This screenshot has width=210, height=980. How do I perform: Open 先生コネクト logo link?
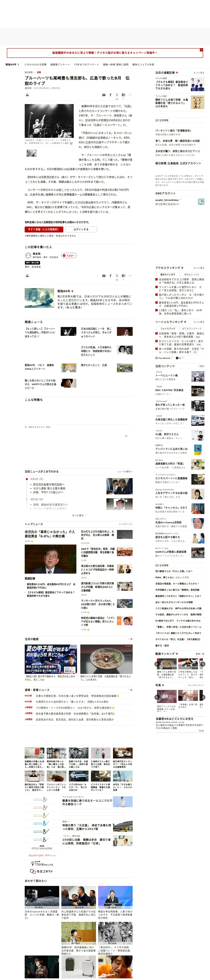click(x=42, y=872)
